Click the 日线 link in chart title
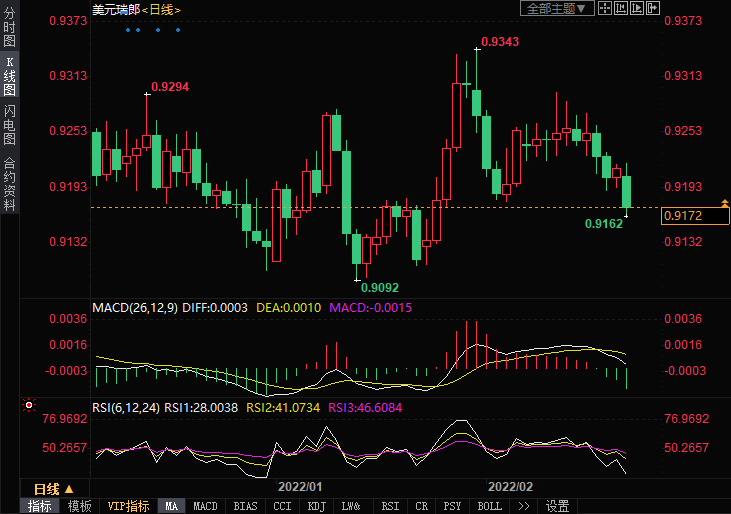 [x=161, y=9]
